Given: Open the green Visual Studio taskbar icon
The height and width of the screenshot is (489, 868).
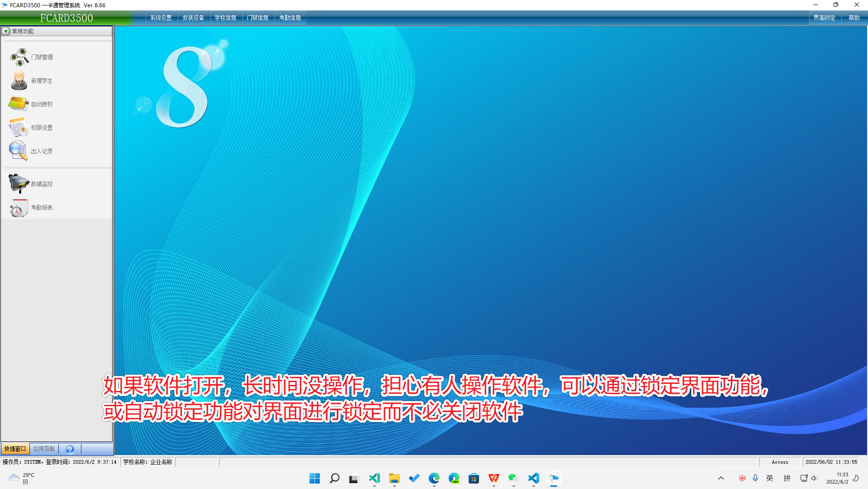Looking at the screenshot, I should [x=374, y=478].
